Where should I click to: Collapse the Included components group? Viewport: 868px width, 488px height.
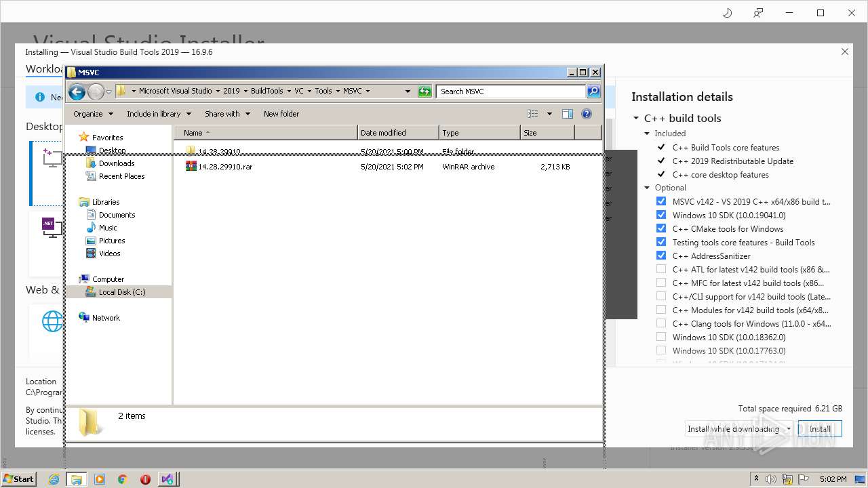point(647,134)
